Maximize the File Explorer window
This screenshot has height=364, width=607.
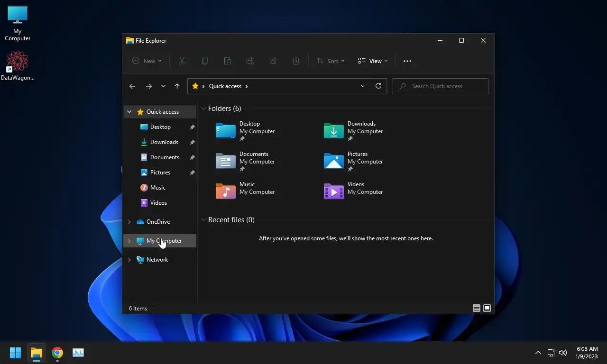point(461,40)
